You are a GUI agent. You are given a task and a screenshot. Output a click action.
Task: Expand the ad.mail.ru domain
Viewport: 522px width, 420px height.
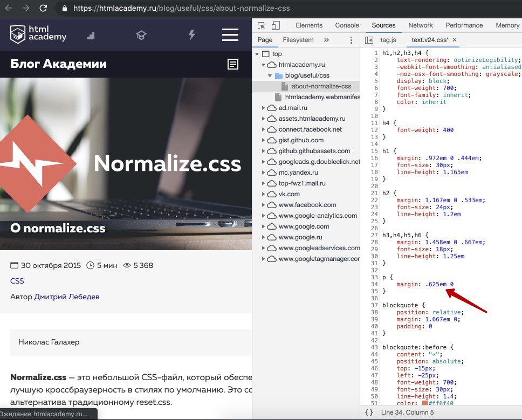(x=263, y=108)
